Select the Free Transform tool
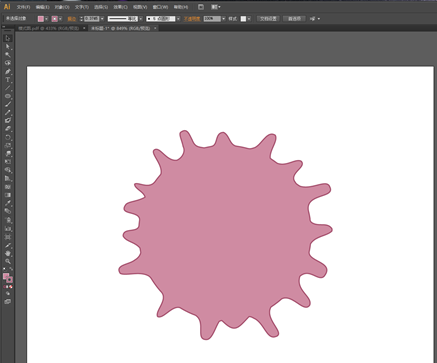 pyautogui.click(x=8, y=162)
